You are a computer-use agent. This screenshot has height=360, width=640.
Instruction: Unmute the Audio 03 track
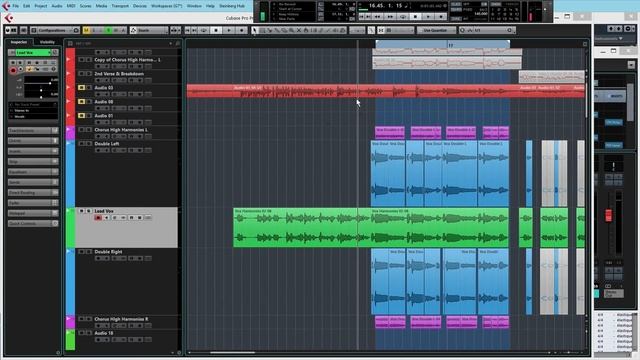tap(81, 88)
